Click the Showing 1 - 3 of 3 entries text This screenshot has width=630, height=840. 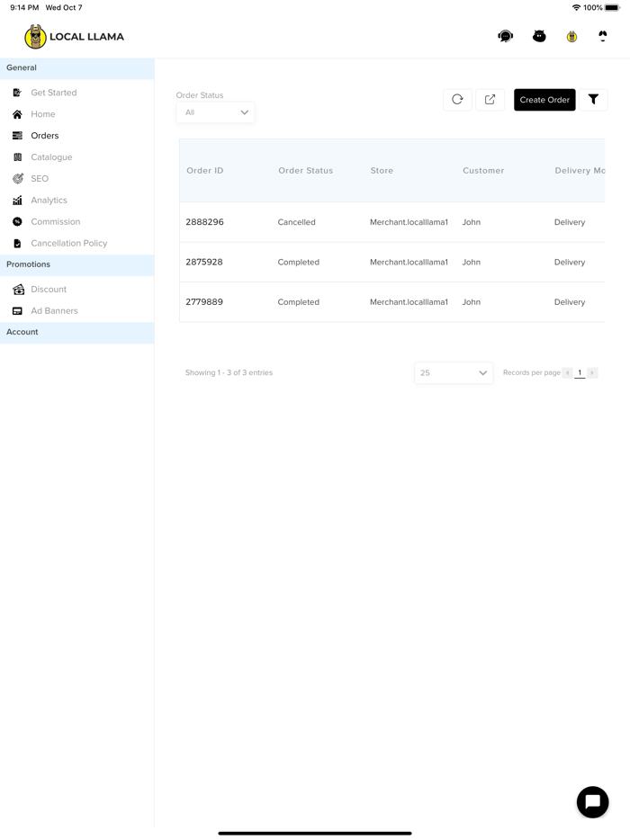229,372
